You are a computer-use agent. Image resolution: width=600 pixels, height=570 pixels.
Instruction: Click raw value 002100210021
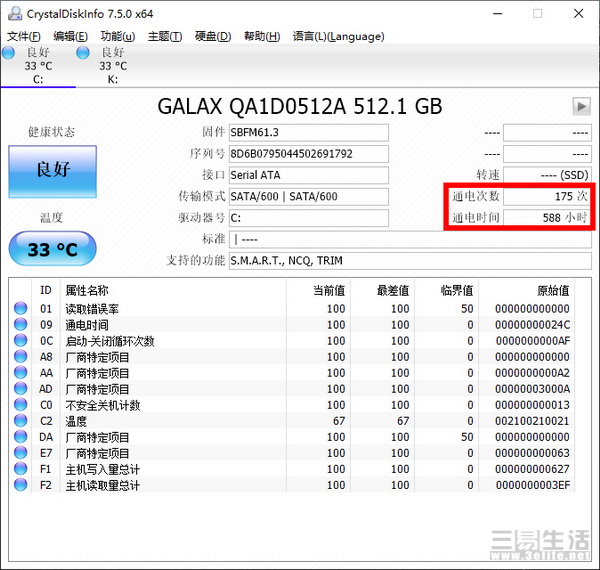532,421
